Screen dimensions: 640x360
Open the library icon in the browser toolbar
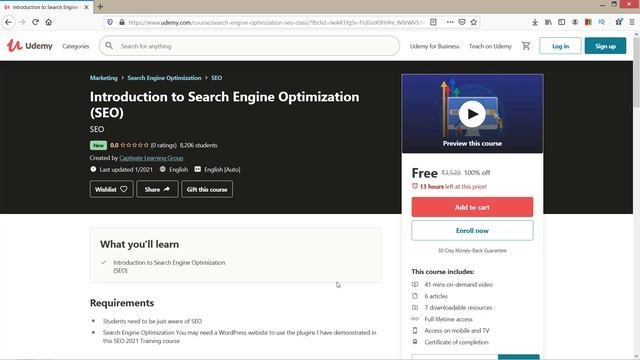[x=548, y=22]
